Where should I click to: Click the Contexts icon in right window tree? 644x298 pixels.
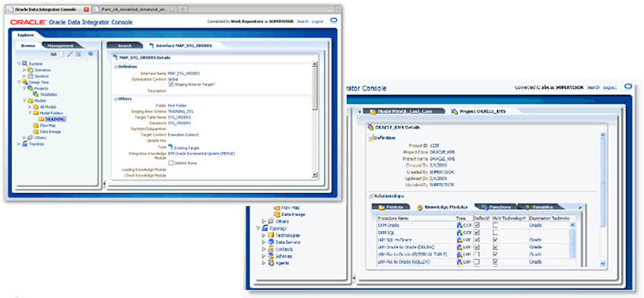coord(271,249)
